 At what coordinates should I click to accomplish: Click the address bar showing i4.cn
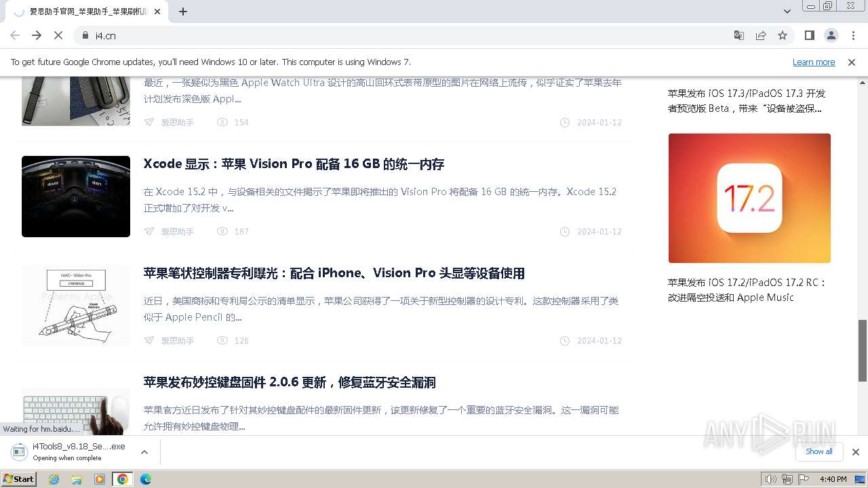(x=400, y=35)
